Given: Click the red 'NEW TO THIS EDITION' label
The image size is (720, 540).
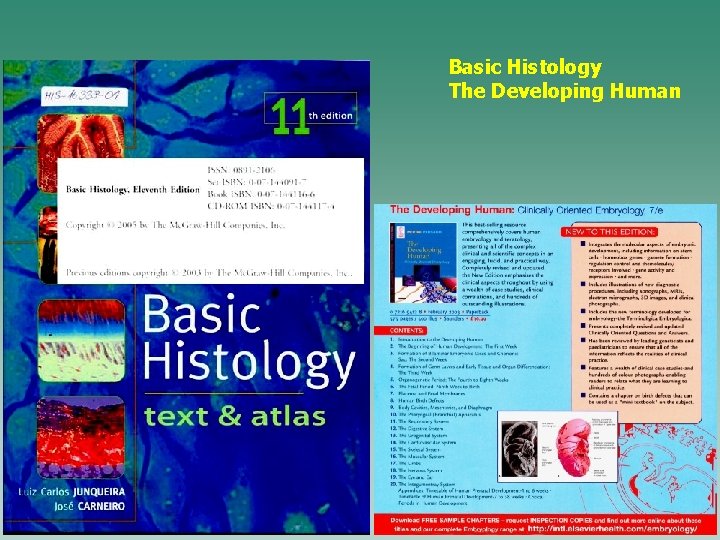Looking at the screenshot, I should pyautogui.click(x=609, y=232).
